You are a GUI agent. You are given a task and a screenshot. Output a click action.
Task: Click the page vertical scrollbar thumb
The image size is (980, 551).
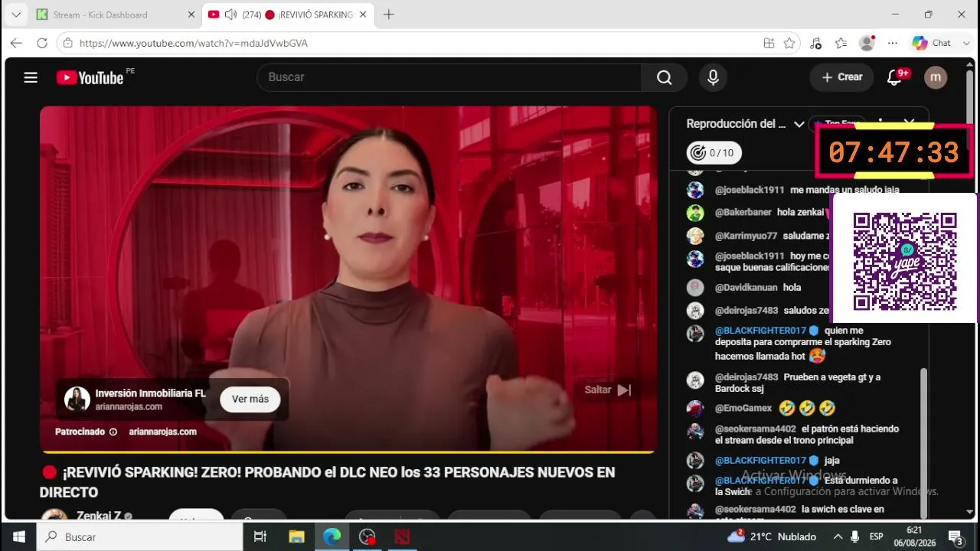coord(970,96)
